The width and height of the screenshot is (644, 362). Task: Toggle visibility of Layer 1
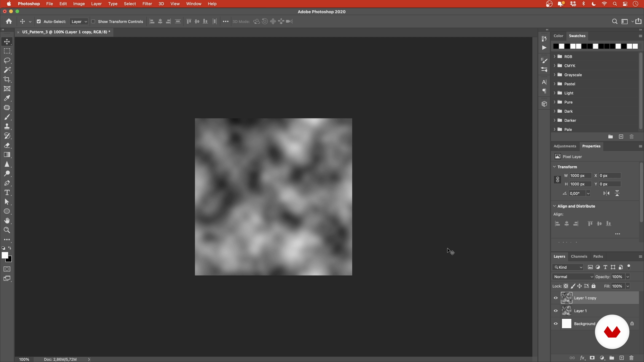tap(556, 311)
